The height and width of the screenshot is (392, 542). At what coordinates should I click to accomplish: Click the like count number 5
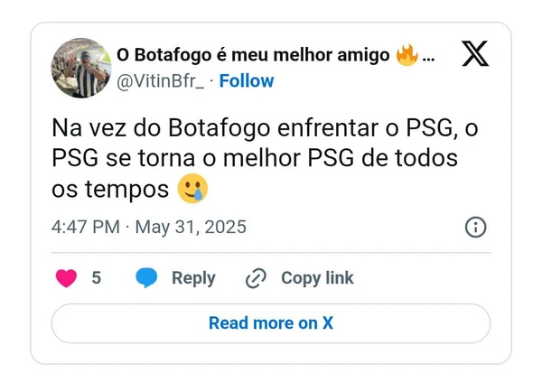pos(97,278)
